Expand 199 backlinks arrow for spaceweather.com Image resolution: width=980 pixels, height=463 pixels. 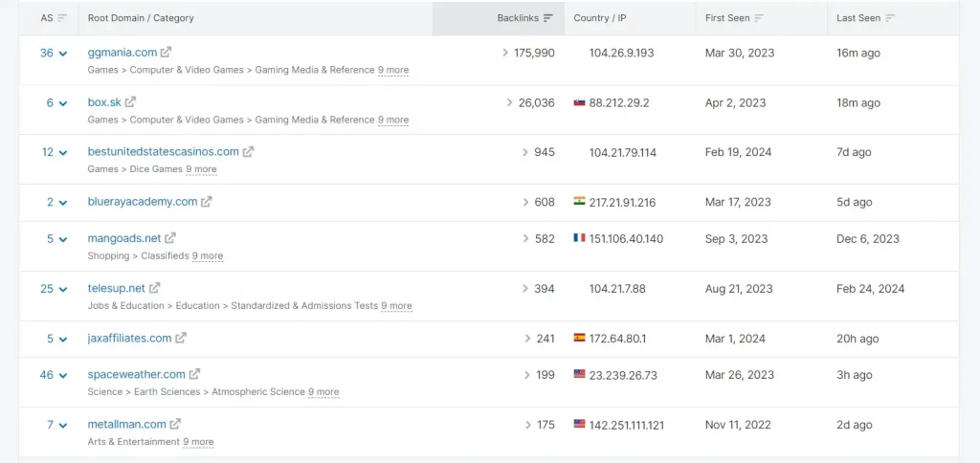(x=528, y=375)
